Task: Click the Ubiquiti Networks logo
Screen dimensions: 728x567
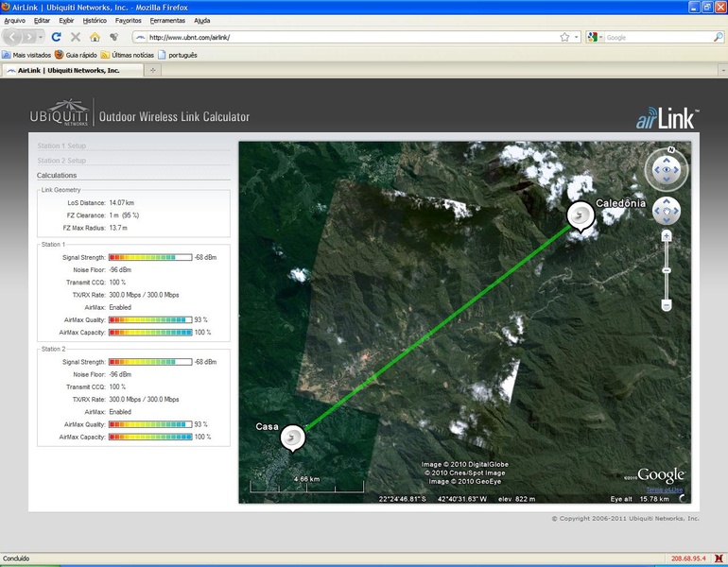Action: [x=59, y=113]
